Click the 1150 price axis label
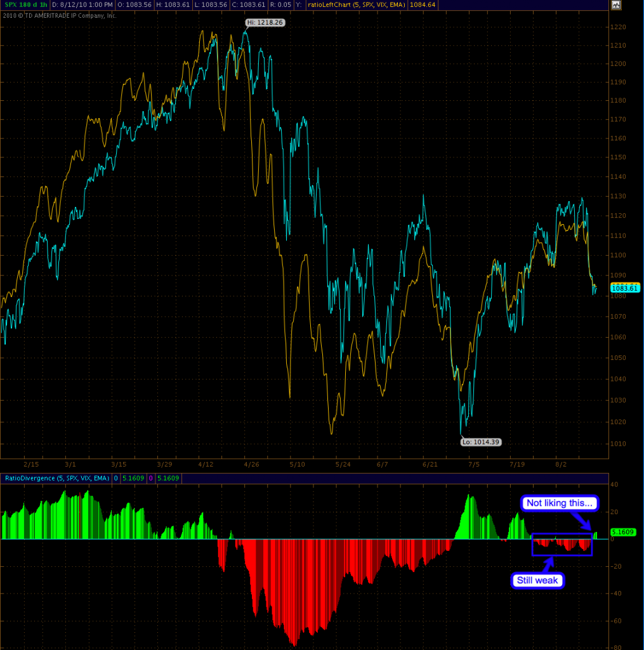 point(618,157)
